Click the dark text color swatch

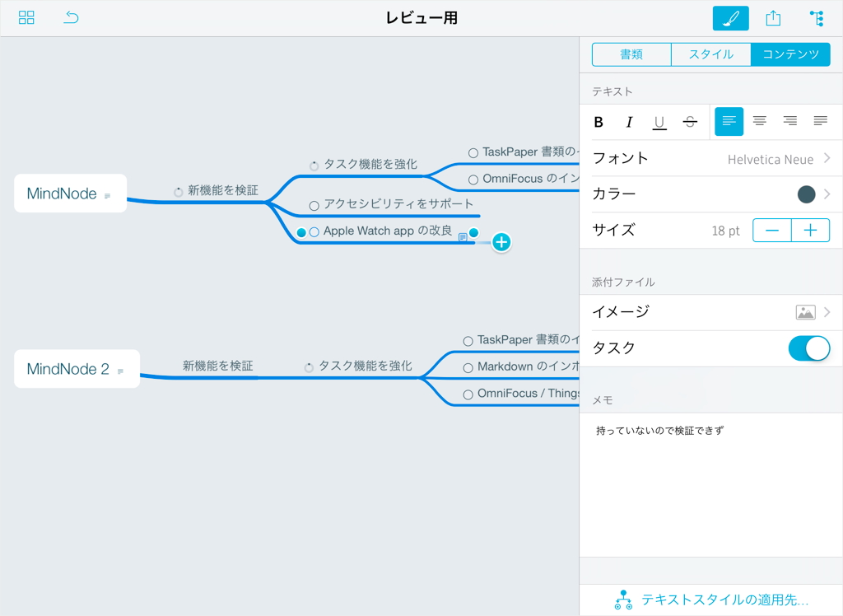pos(807,194)
